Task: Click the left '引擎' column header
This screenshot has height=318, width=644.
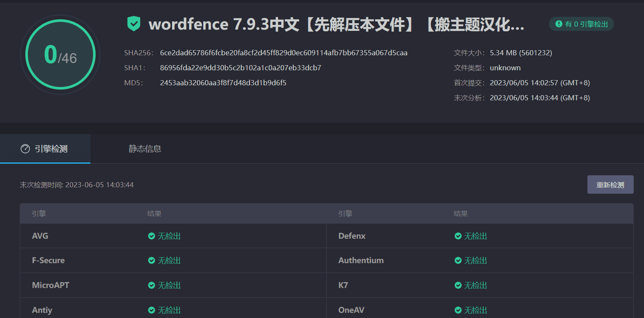Action: (39, 213)
